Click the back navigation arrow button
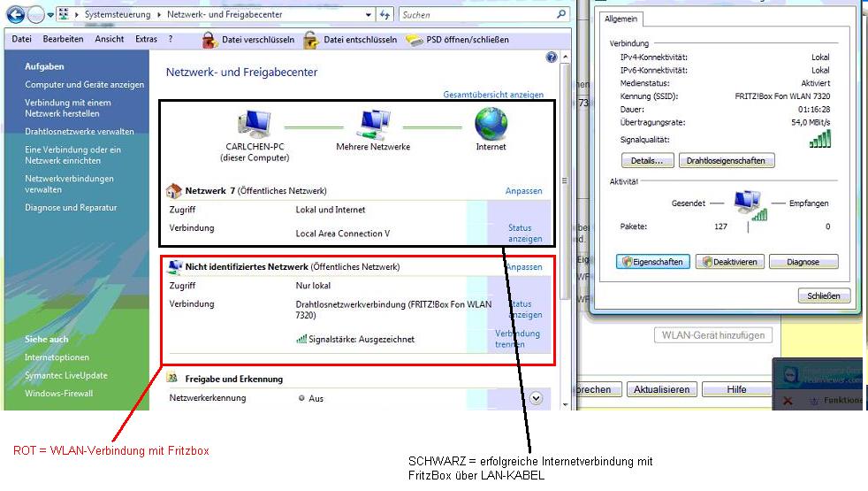The image size is (868, 491). coord(15,15)
